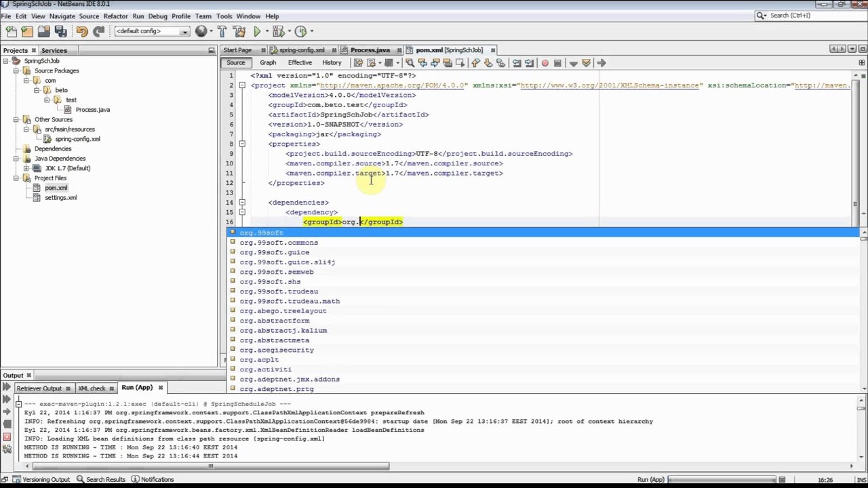Click the Profile Project clock icon
868x488 pixels.
click(300, 31)
